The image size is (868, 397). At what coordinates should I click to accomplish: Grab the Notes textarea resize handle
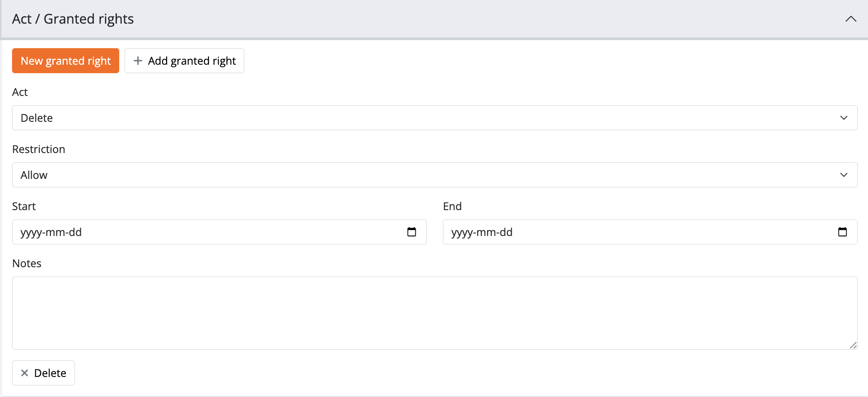point(853,345)
